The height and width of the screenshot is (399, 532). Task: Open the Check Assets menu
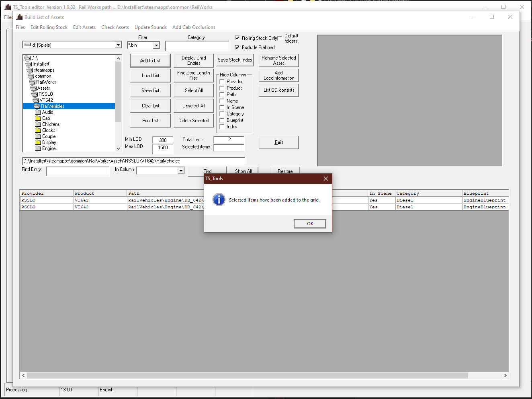point(115,27)
